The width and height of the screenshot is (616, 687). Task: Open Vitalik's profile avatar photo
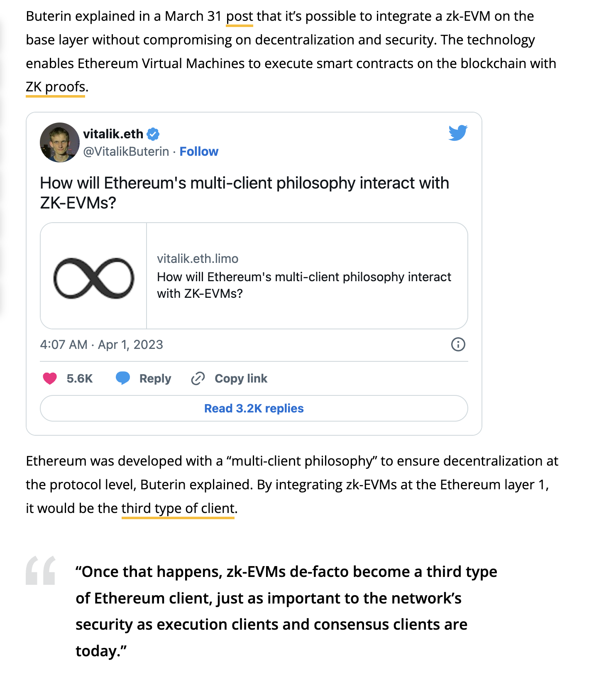pyautogui.click(x=60, y=142)
